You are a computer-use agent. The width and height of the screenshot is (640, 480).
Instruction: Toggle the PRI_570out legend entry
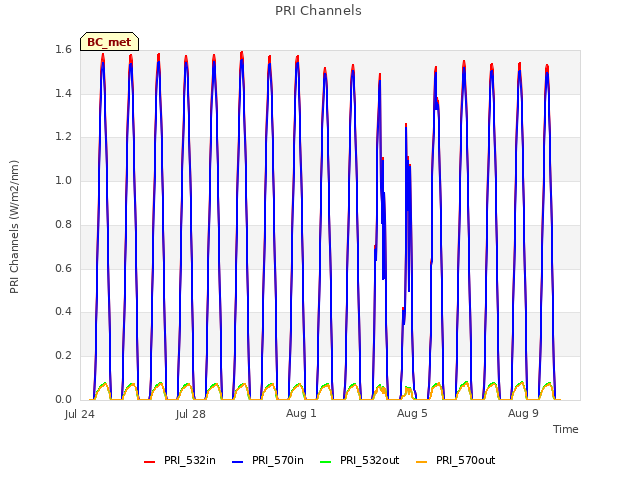pyautogui.click(x=456, y=460)
